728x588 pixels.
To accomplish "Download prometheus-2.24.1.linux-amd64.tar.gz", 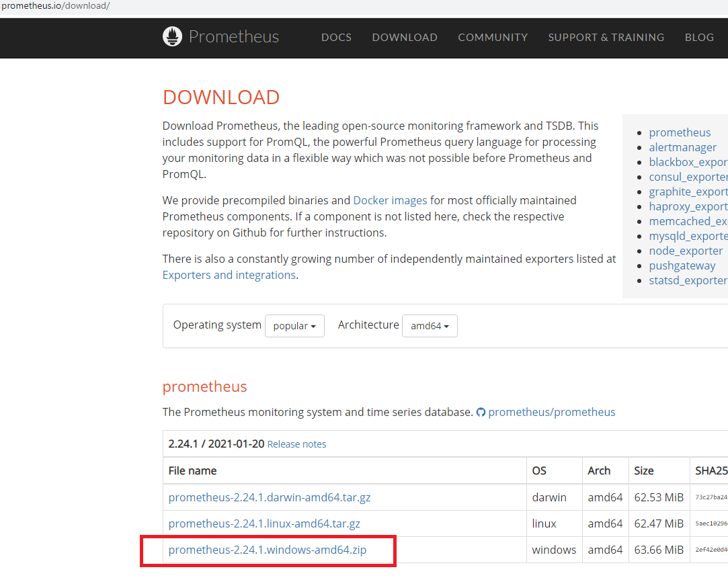I will (x=264, y=523).
